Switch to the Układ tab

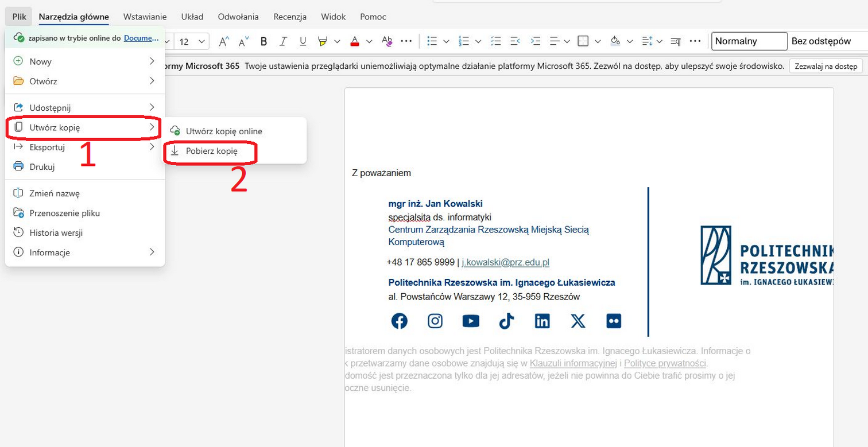[x=192, y=17]
